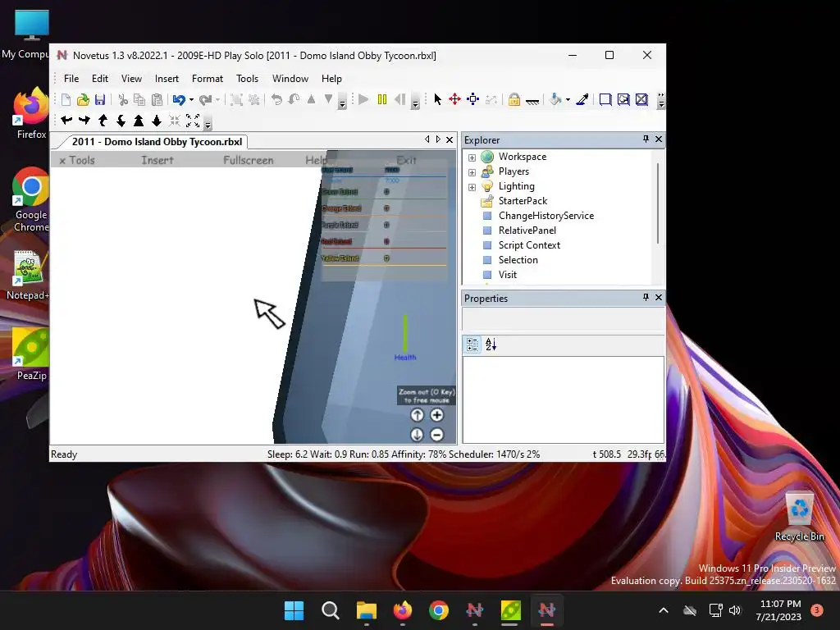The width and height of the screenshot is (840, 630).
Task: Open the playback toolbar overflow options arrow
Action: pos(415,103)
